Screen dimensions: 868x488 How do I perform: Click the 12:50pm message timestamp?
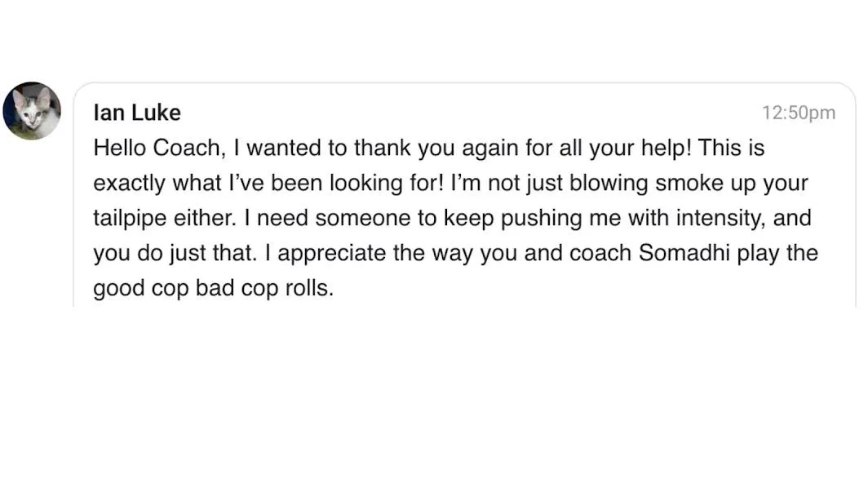click(x=798, y=113)
